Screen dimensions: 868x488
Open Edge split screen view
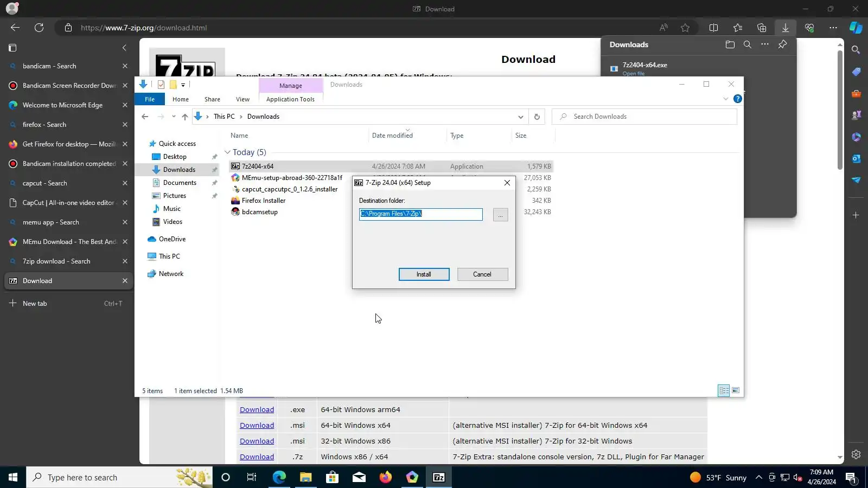point(713,28)
